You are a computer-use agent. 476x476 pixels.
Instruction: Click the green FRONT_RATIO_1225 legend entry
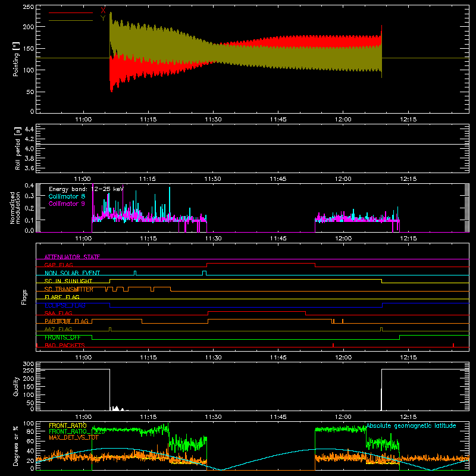(77, 431)
